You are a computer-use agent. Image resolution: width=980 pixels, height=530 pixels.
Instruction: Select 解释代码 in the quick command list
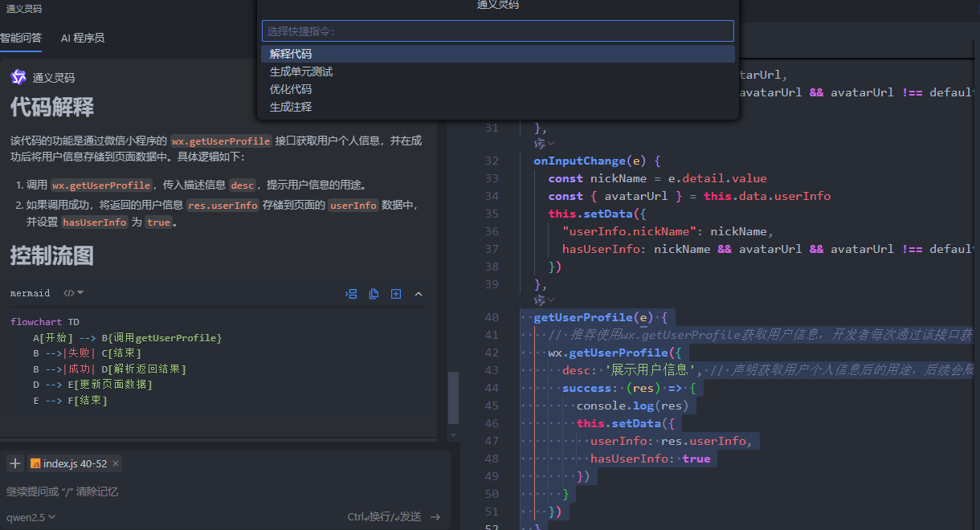(498, 54)
